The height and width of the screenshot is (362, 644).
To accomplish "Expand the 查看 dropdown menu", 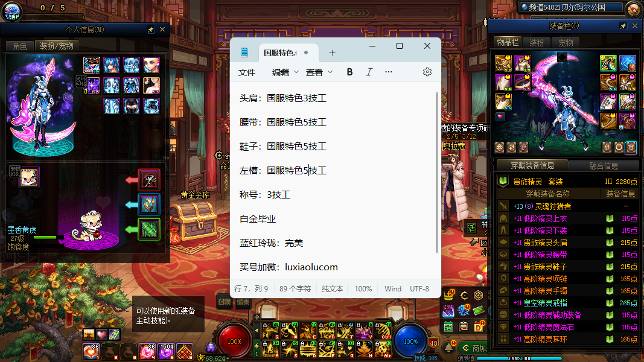I will (x=319, y=72).
